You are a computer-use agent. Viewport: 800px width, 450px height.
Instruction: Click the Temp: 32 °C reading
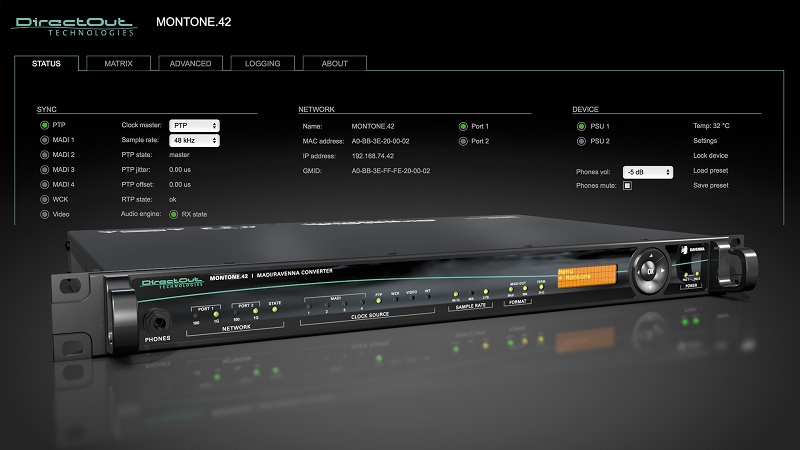pos(711,126)
